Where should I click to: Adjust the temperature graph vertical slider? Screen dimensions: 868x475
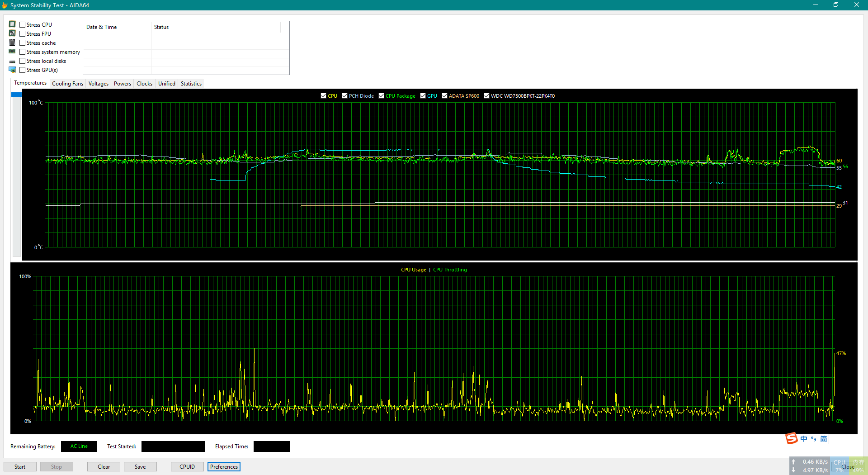(x=17, y=94)
